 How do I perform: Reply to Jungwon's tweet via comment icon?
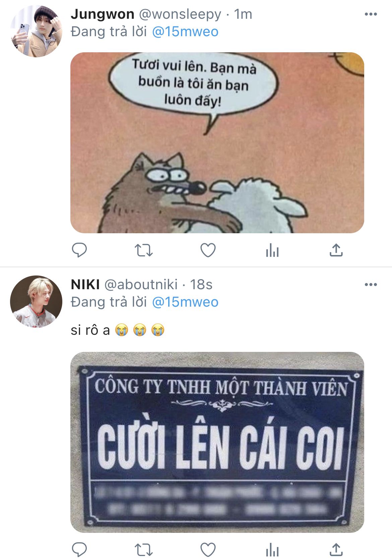pos(79,250)
